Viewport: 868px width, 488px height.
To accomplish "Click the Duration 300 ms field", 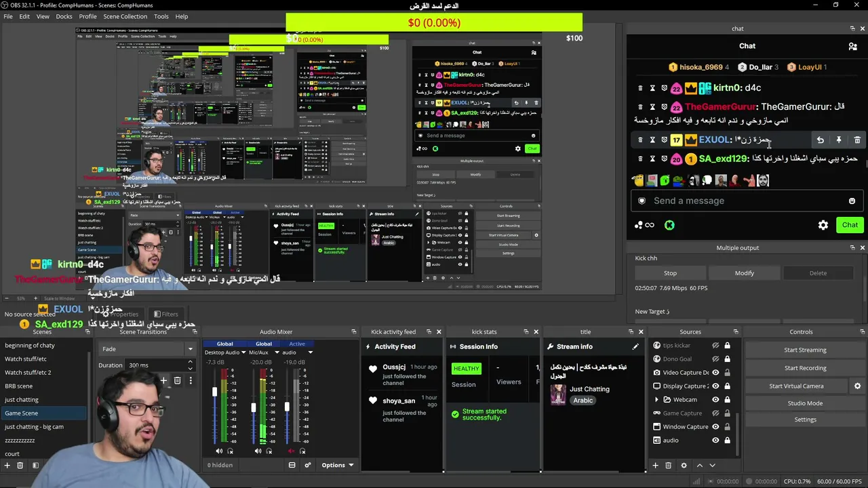I will 160,365.
